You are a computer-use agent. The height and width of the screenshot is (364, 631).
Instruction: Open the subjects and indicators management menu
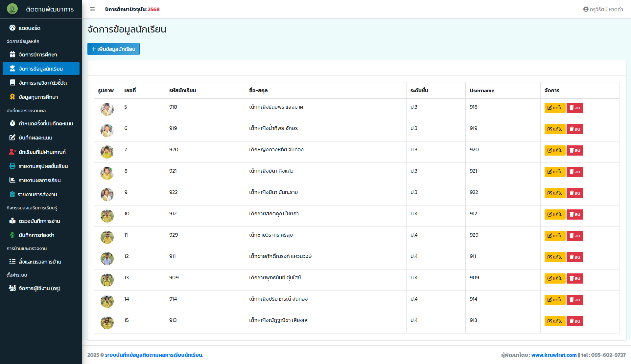42,83
